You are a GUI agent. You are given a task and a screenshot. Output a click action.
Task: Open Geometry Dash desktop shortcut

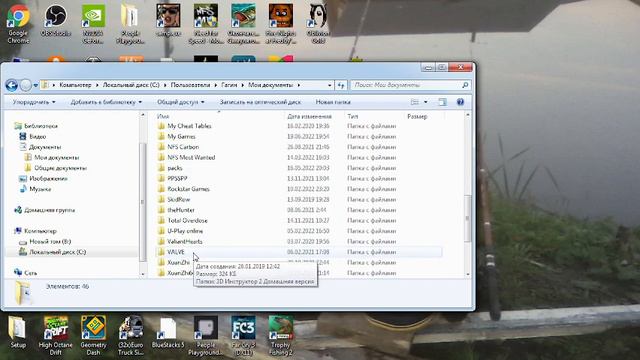pyautogui.click(x=93, y=335)
